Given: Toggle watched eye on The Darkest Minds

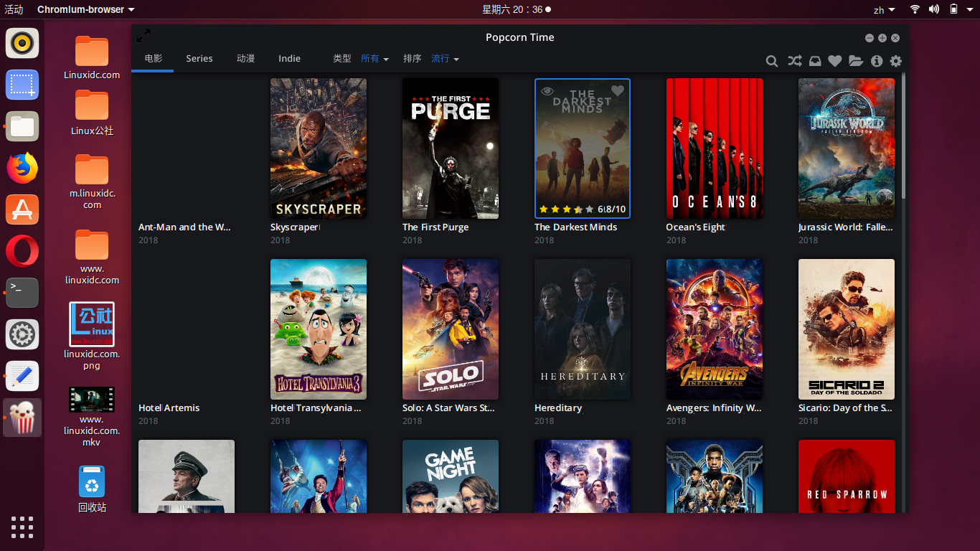Looking at the screenshot, I should point(547,91).
